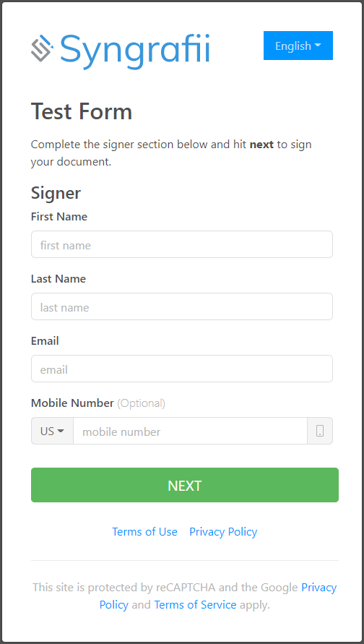
Task: Click the Syngrafii logo icon
Action: coord(42,48)
